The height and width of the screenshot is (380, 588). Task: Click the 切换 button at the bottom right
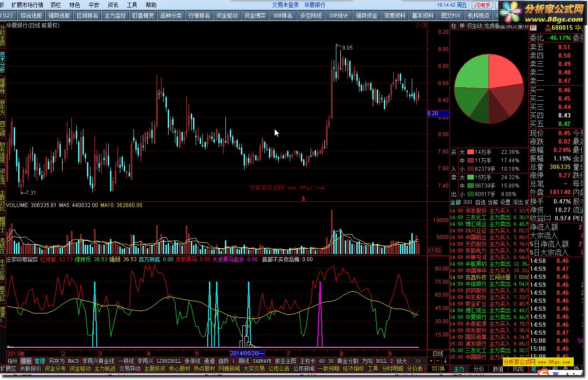(x=438, y=368)
